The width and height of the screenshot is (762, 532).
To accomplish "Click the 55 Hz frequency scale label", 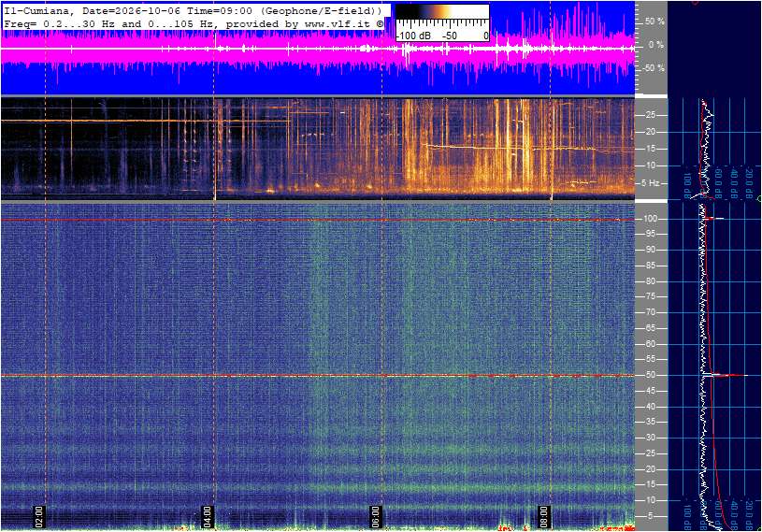I will 651,360.
